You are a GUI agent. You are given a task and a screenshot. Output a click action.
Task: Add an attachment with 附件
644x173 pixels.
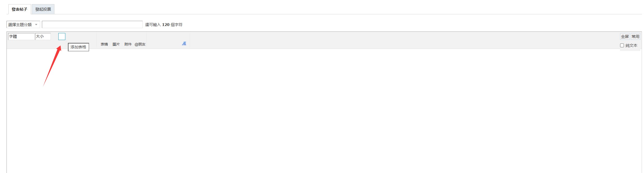tap(128, 44)
